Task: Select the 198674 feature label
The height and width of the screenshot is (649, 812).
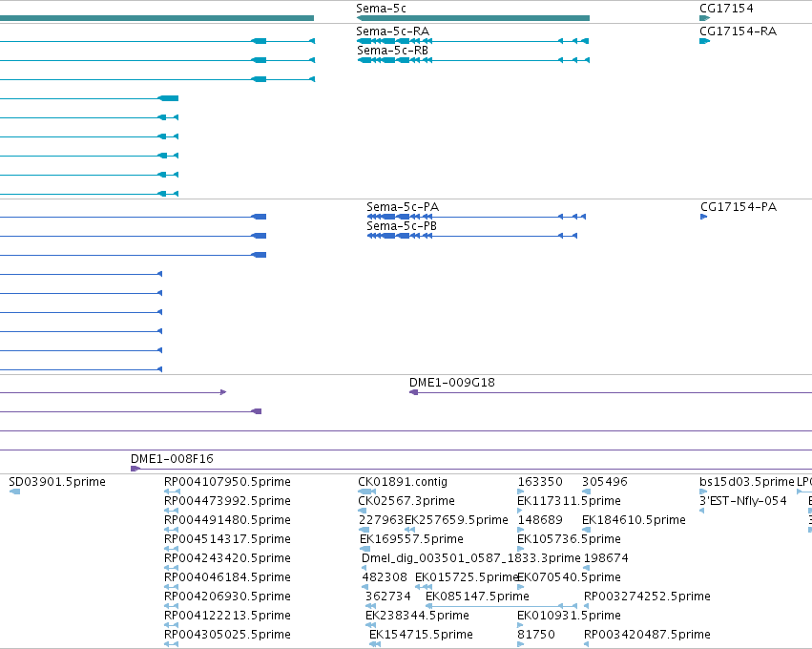Action: click(606, 557)
